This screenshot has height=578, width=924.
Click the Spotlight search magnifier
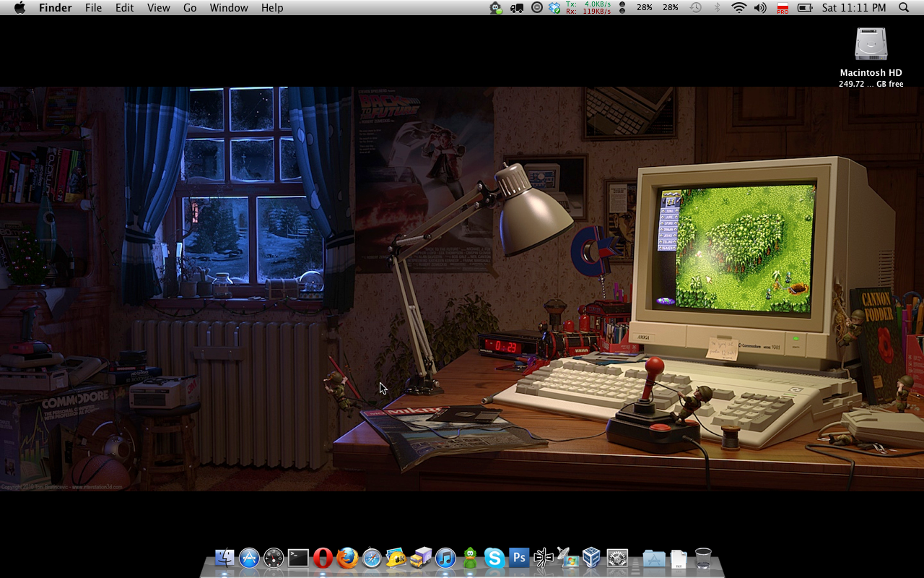coord(904,8)
